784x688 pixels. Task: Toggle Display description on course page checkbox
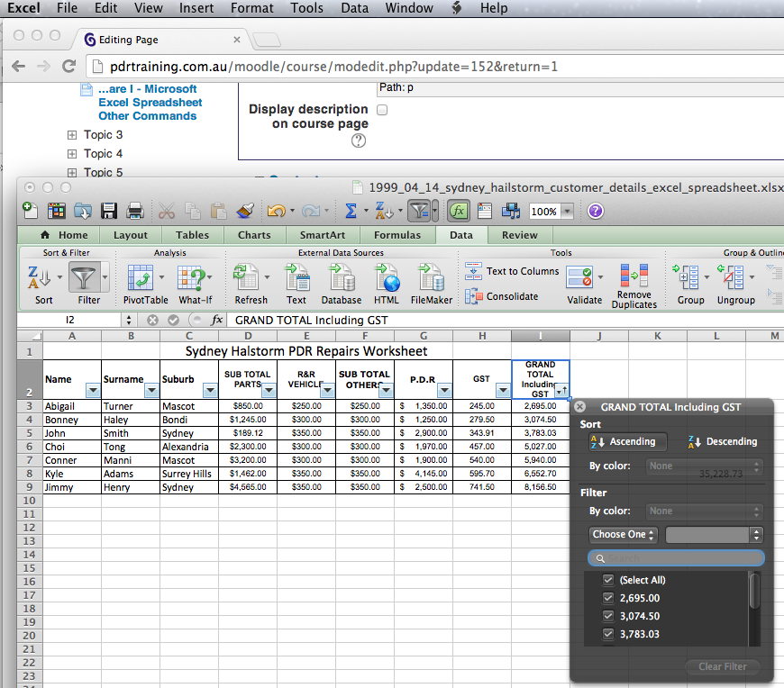(382, 110)
